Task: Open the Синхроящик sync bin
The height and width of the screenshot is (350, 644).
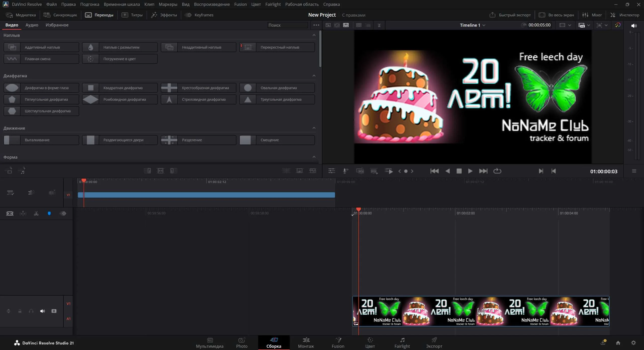Action: click(x=60, y=15)
